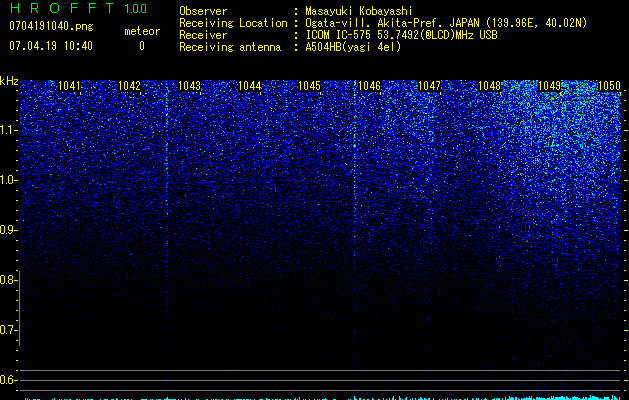This screenshot has width=629, height=400.
Task: Click the Receiving antenna label
Action: (230, 47)
